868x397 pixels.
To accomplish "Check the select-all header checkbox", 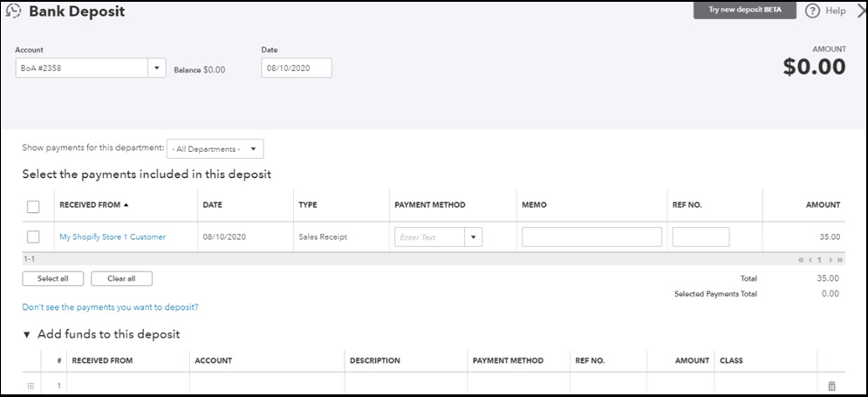I will pos(33,206).
